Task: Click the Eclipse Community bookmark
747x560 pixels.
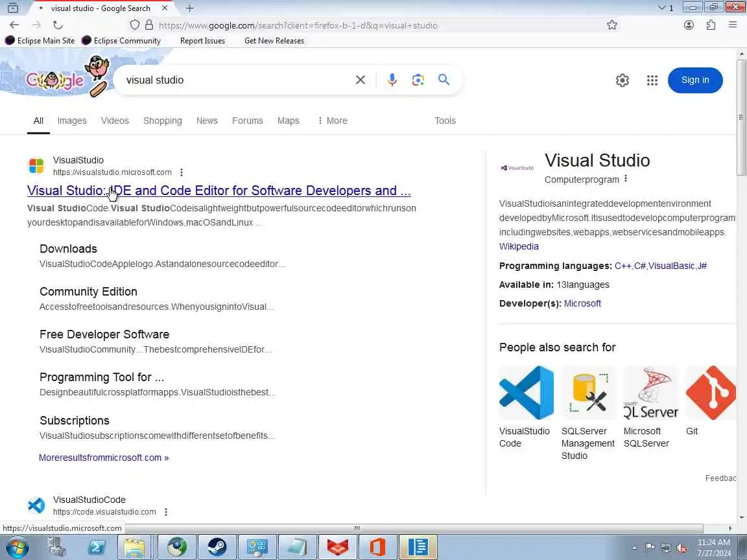Action: click(121, 40)
